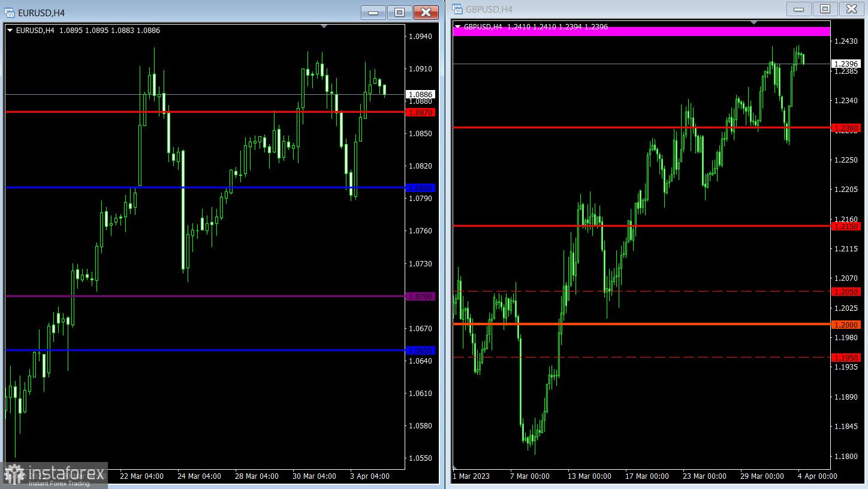Maximize the EURUSD,H4 chart window
Image resolution: width=868 pixels, height=489 pixels.
click(399, 13)
